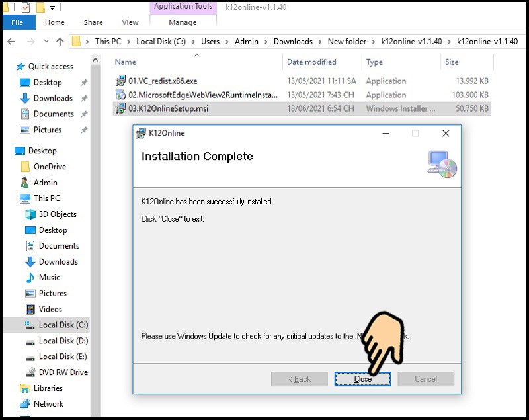The height and width of the screenshot is (420, 529).
Task: Expand chevron after This PC in breadcrumb
Action: point(128,42)
